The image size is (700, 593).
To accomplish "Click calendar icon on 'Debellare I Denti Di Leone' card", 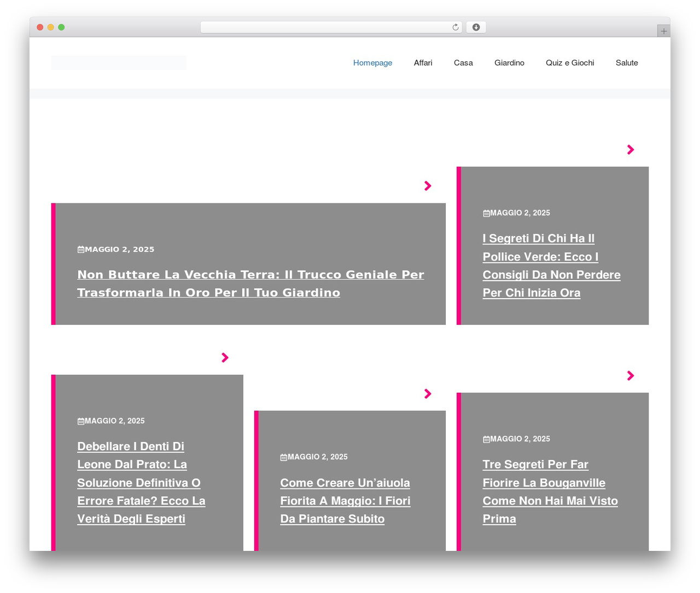I will coord(81,421).
